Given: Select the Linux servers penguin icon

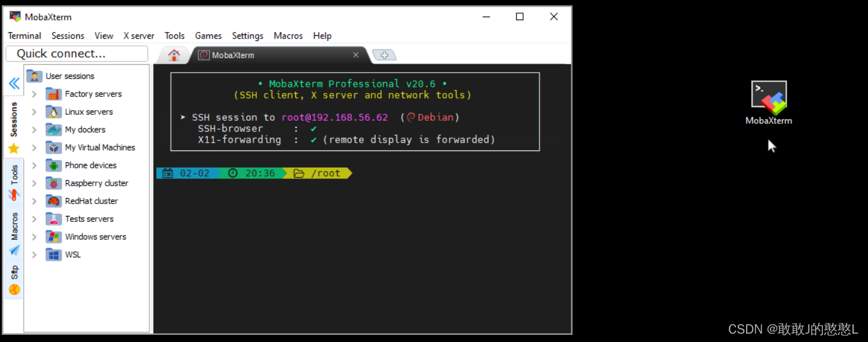Looking at the screenshot, I should (54, 112).
